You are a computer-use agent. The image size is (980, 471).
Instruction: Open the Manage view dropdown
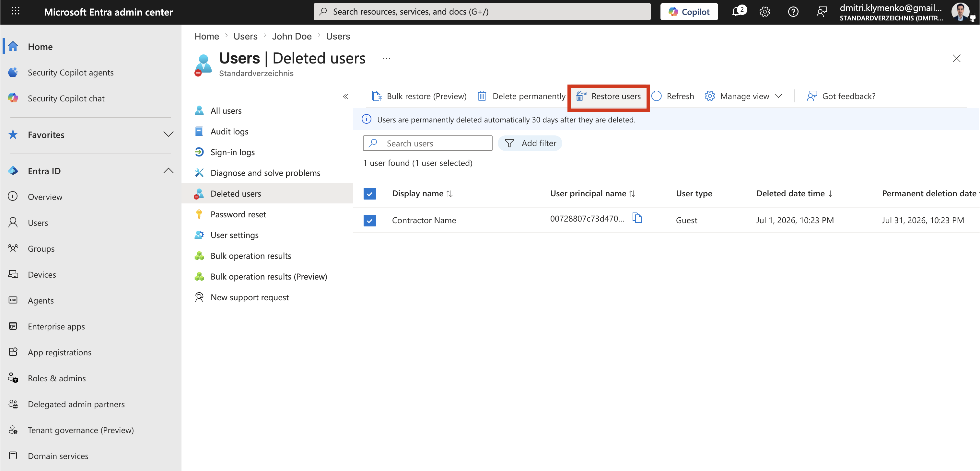[x=743, y=96]
